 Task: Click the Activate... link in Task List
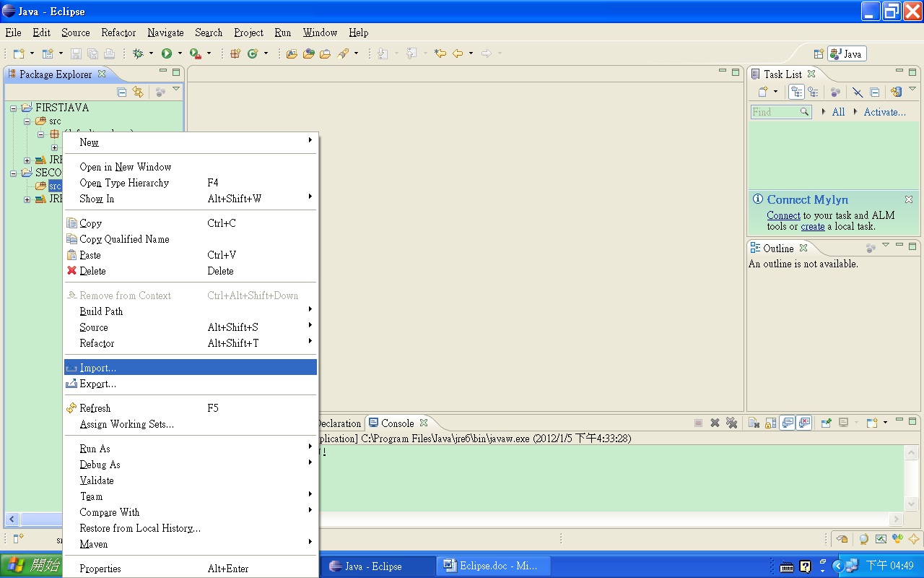[885, 112]
